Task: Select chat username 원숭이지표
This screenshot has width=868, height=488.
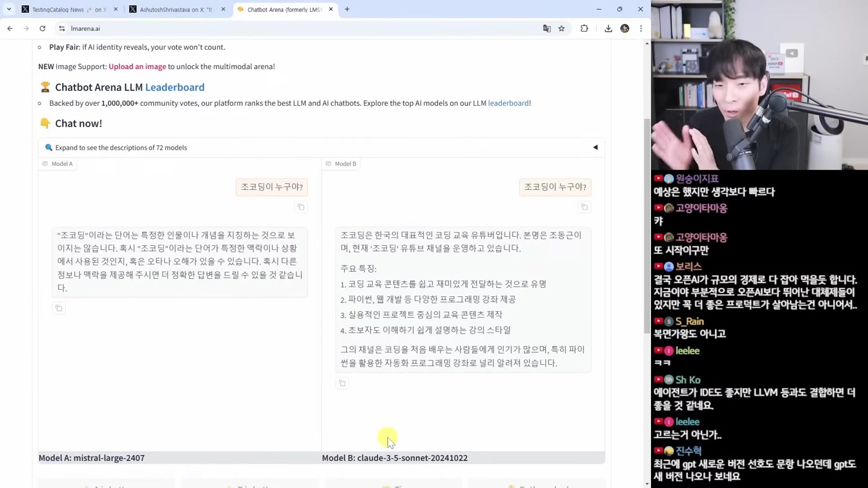Action: (697, 179)
